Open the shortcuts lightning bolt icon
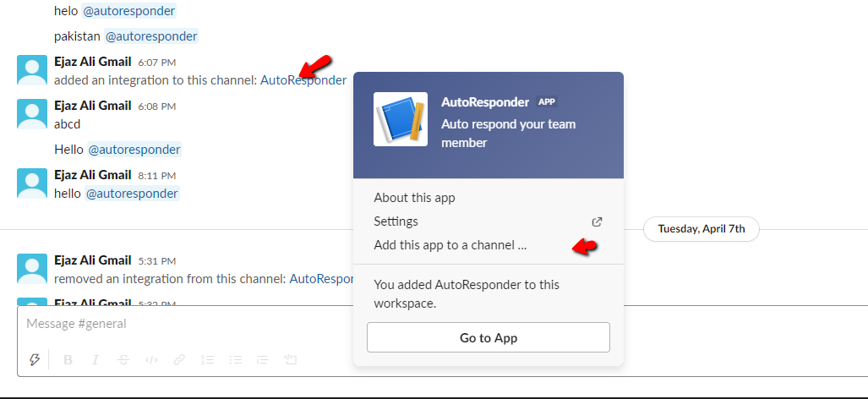Image resolution: width=868 pixels, height=399 pixels. tap(35, 360)
